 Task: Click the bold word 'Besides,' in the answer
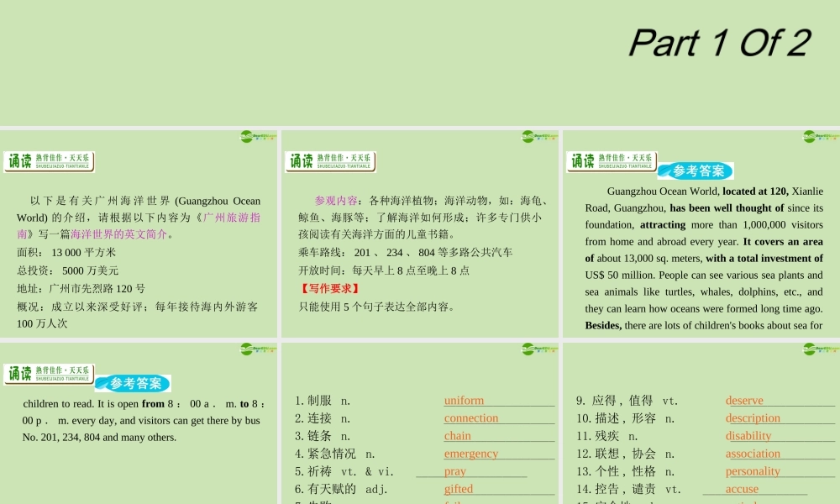click(603, 326)
